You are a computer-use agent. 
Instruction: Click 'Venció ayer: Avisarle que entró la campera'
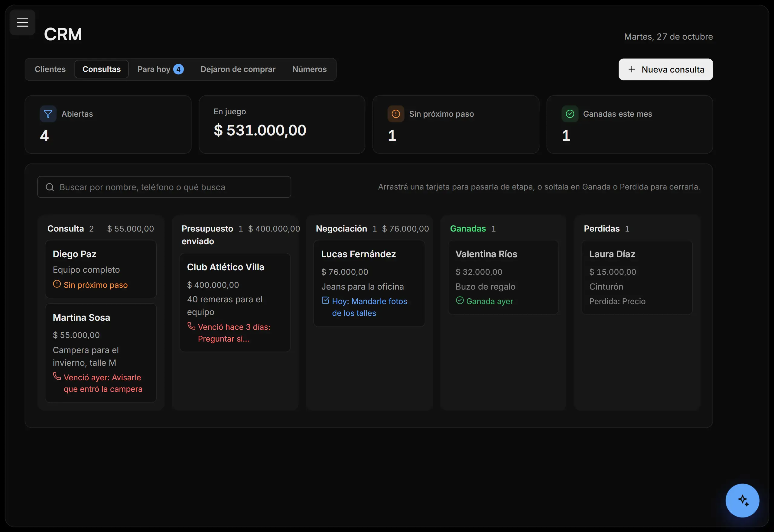tap(103, 383)
